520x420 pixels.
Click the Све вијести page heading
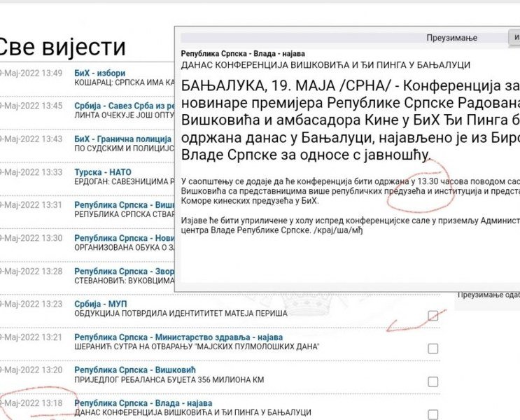(x=62, y=48)
